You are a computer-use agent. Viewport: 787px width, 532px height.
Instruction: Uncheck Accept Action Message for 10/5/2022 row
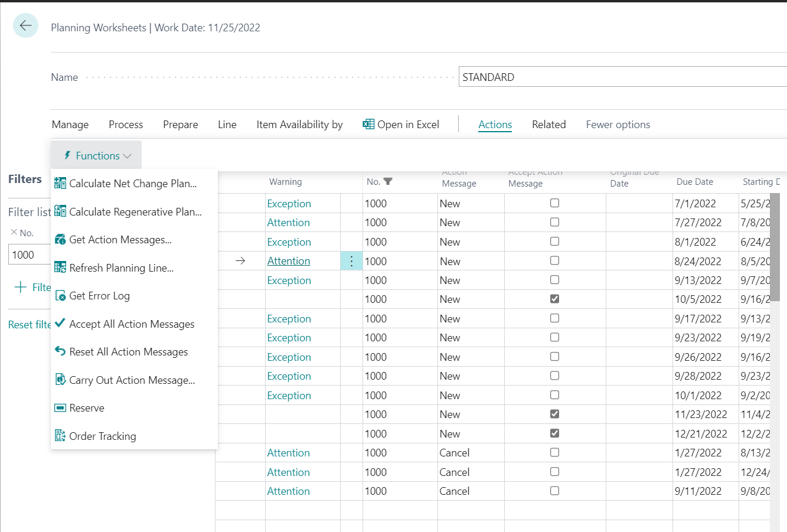click(554, 299)
